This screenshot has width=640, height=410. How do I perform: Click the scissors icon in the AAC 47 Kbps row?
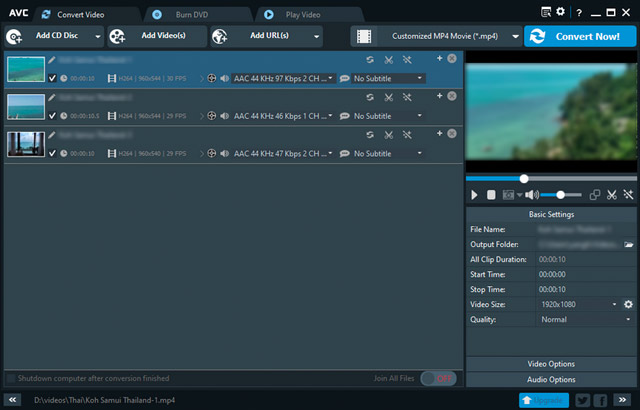click(389, 135)
